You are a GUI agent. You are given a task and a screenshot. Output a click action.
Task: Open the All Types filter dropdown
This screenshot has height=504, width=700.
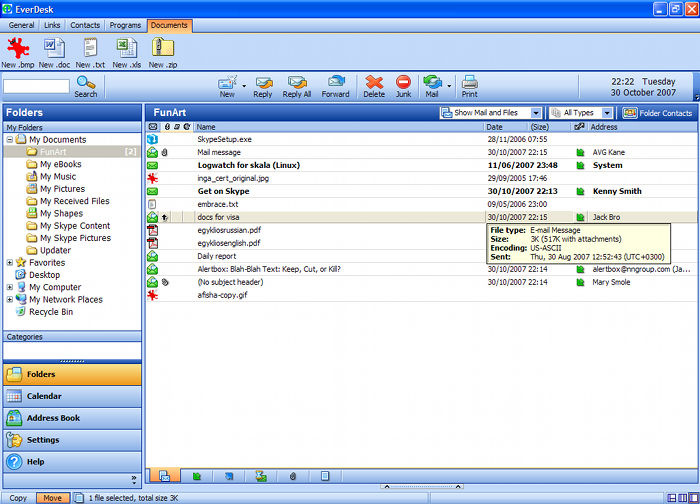point(606,113)
